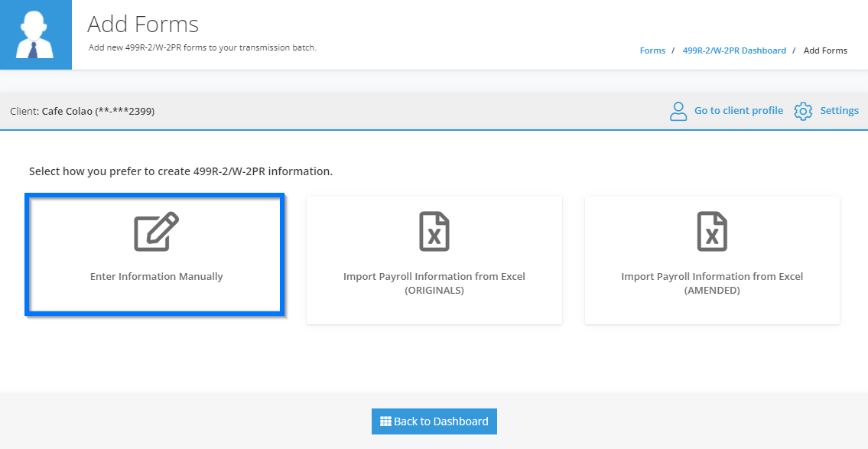Click the person icon beside Go to client profile
Screen dimensions: 868x449
pyautogui.click(x=678, y=111)
